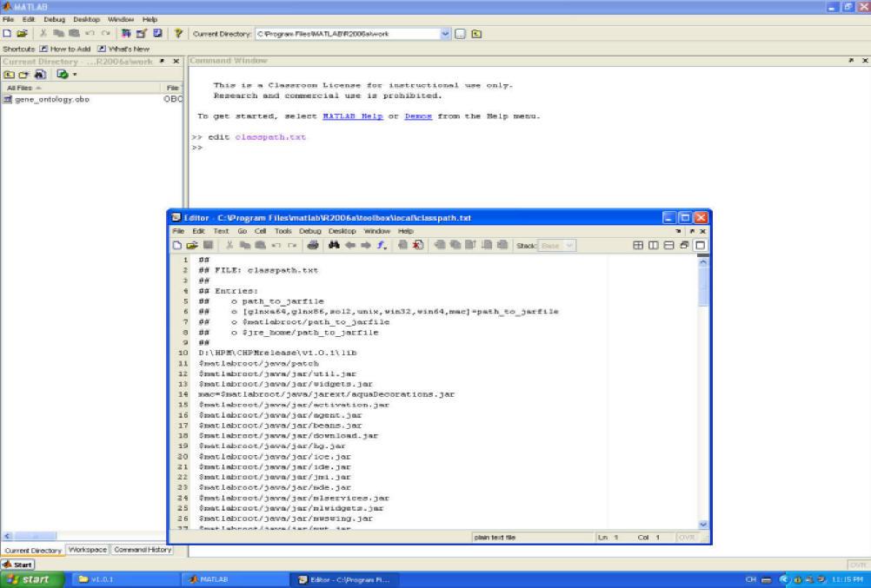Image resolution: width=871 pixels, height=588 pixels.
Task: Open the Current Directory path dropdown
Action: pos(446,34)
